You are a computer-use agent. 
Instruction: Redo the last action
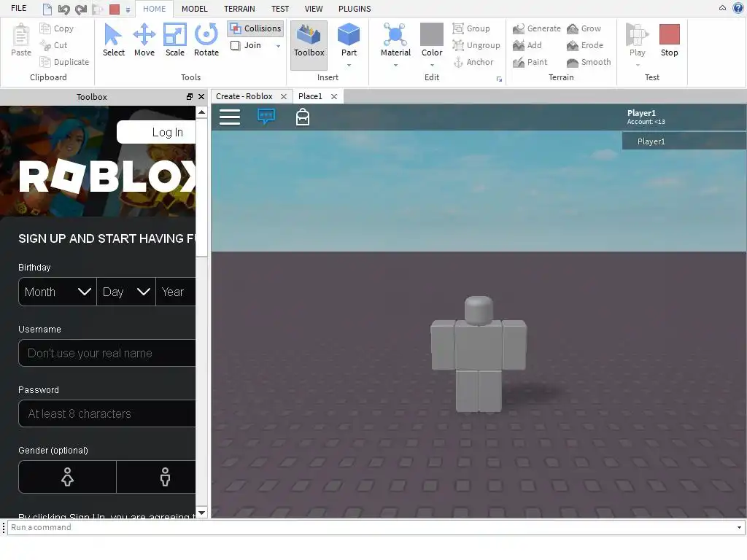(x=81, y=9)
